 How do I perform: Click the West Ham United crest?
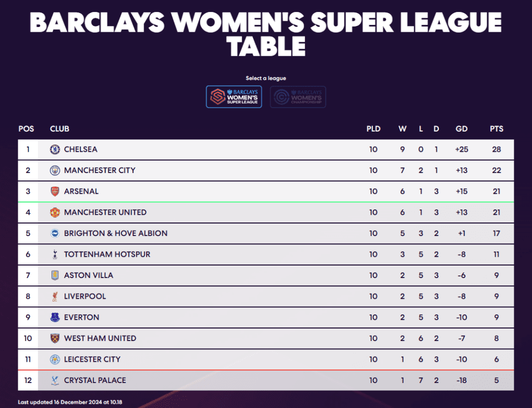55,338
